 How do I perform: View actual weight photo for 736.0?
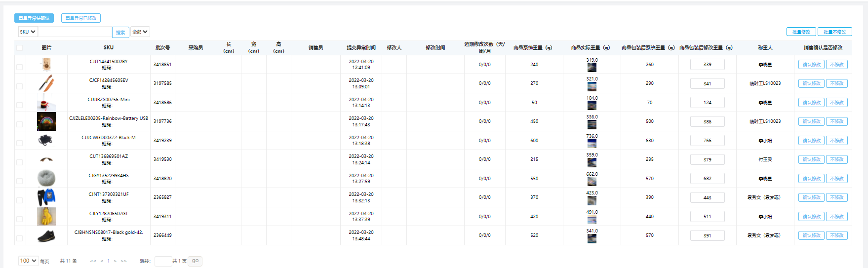coord(592,144)
